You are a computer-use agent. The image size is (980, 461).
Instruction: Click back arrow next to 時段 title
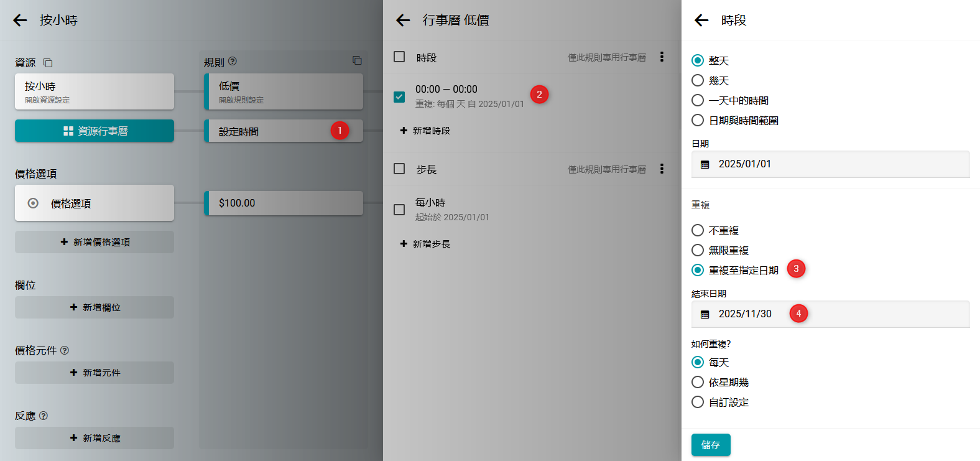[701, 20]
